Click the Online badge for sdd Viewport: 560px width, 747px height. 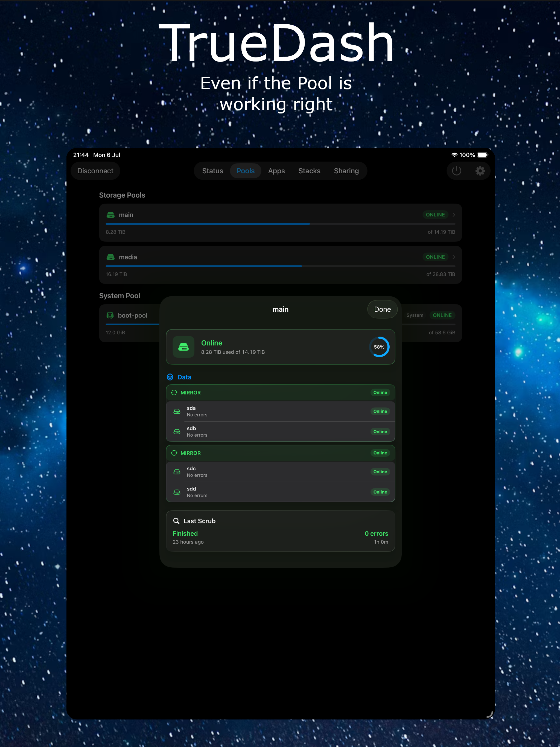pos(380,492)
